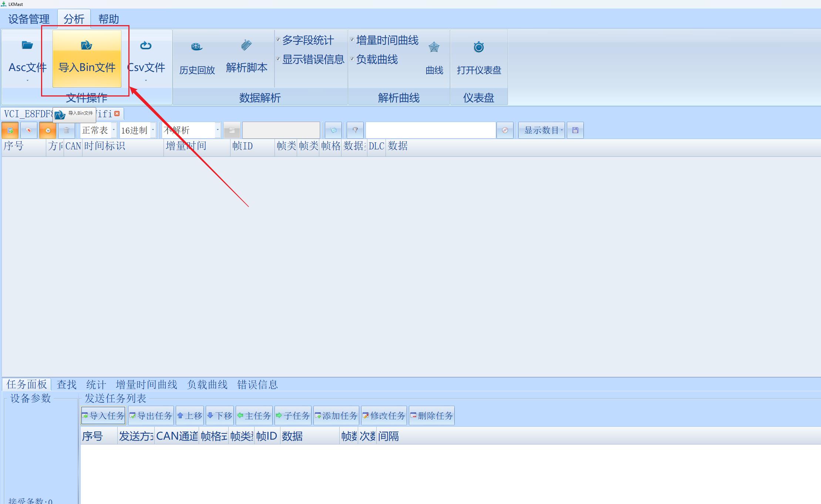Screen dimensions: 821x504
Task: Click the orange clock timer toolbar icon
Action: 48,130
